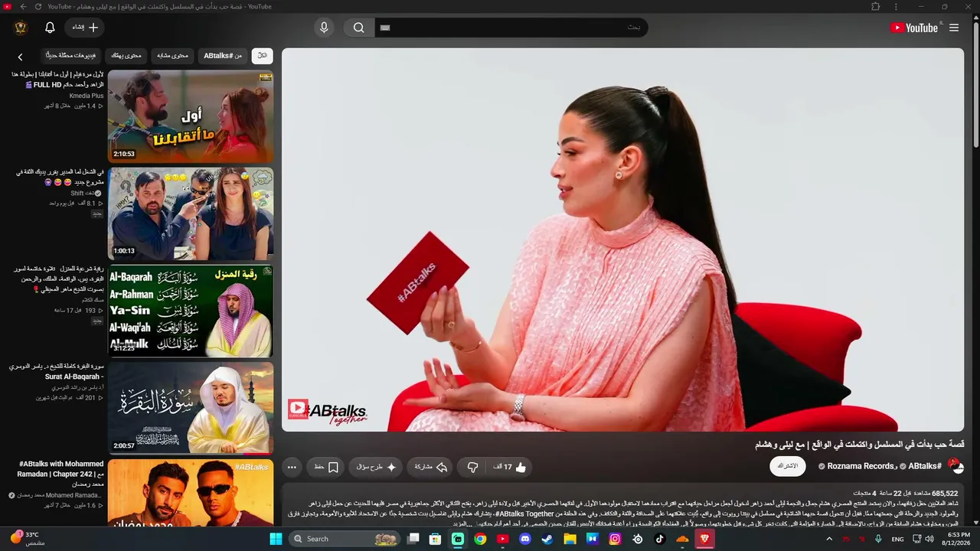Image resolution: width=980 pixels, height=551 pixels.
Task: Click the video player area
Action: pos(622,240)
